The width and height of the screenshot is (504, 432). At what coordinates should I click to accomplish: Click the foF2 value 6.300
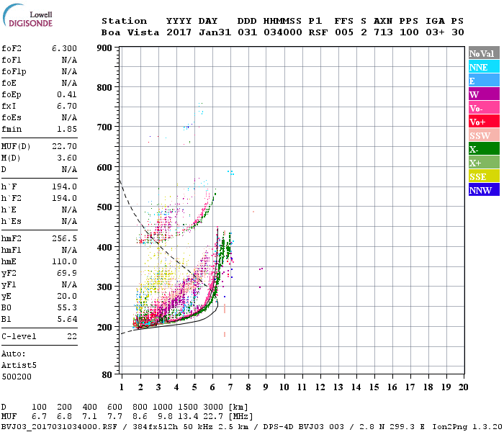65,48
